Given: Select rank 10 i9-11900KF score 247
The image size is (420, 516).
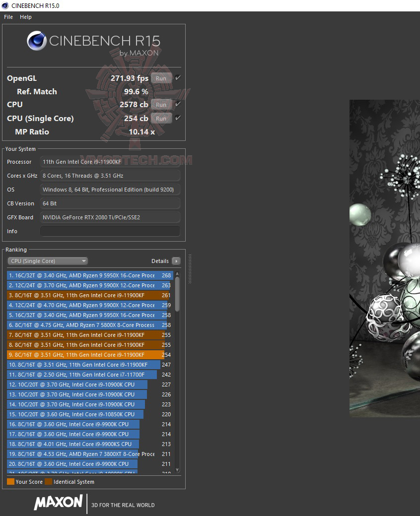Looking at the screenshot, I should coord(90,365).
